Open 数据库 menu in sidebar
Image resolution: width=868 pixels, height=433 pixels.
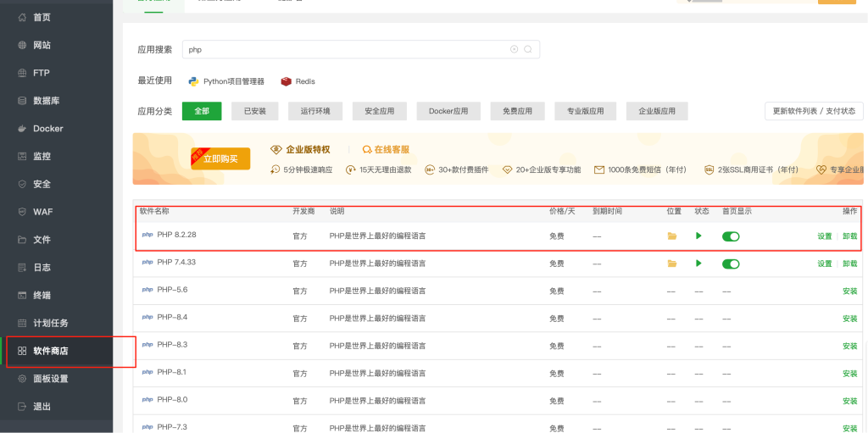tap(46, 101)
